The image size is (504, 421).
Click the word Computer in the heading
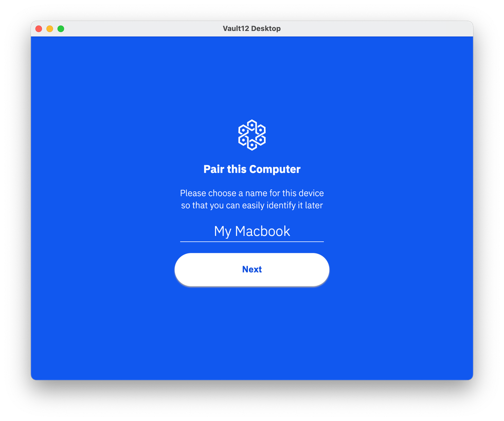tap(275, 169)
